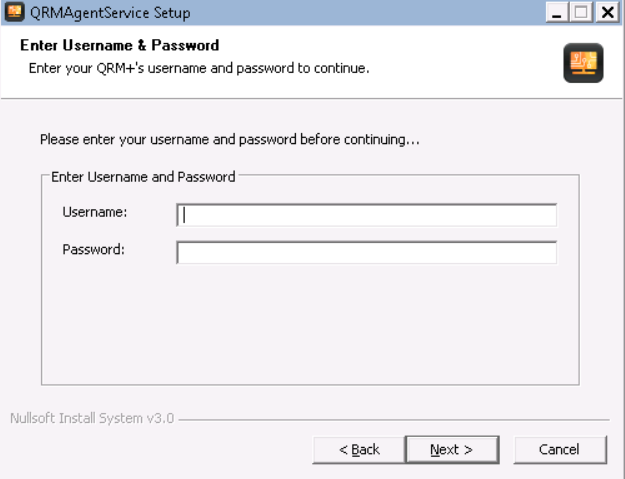Click the QRM+ logo in the header
Viewport: 625px width, 479px height.
coord(584,63)
